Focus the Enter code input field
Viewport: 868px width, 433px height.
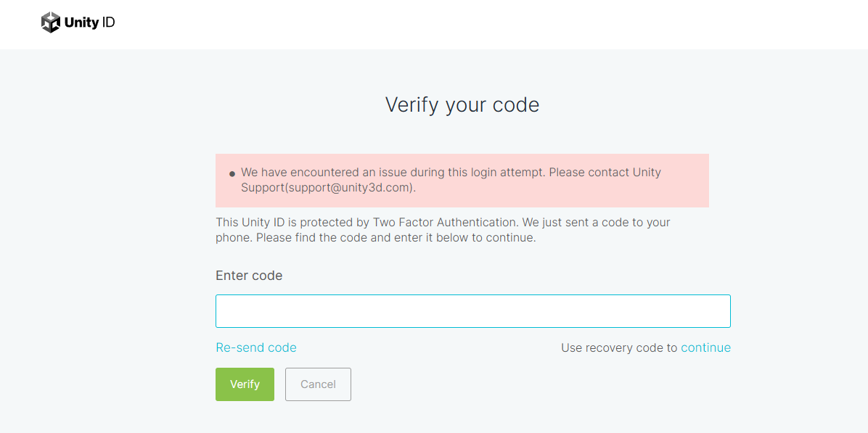click(x=472, y=311)
